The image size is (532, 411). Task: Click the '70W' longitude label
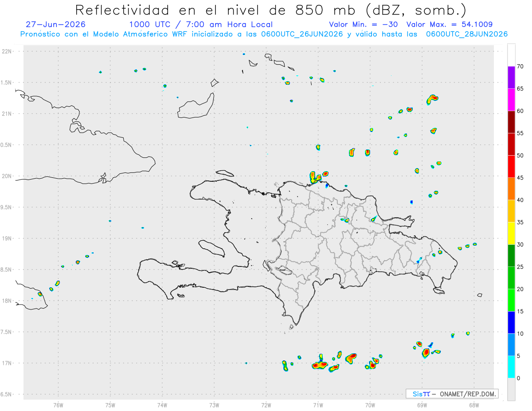[x=370, y=405]
